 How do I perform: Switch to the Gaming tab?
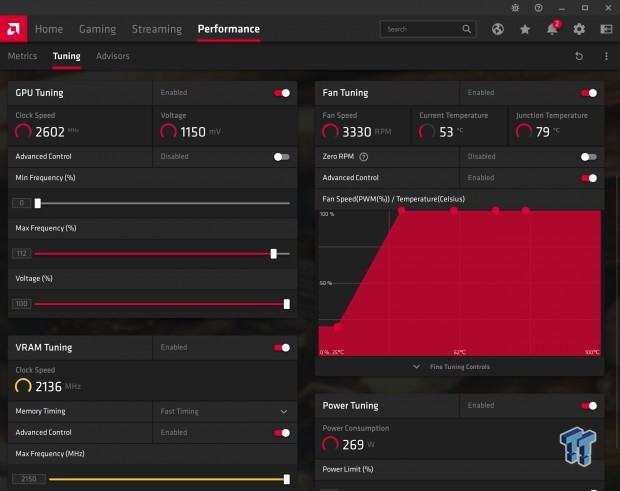tap(97, 29)
